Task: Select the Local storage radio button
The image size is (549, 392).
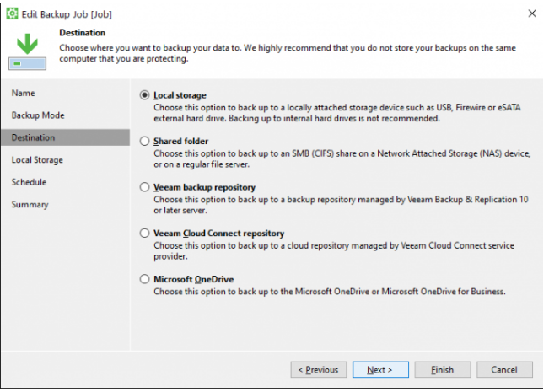Action: point(144,95)
